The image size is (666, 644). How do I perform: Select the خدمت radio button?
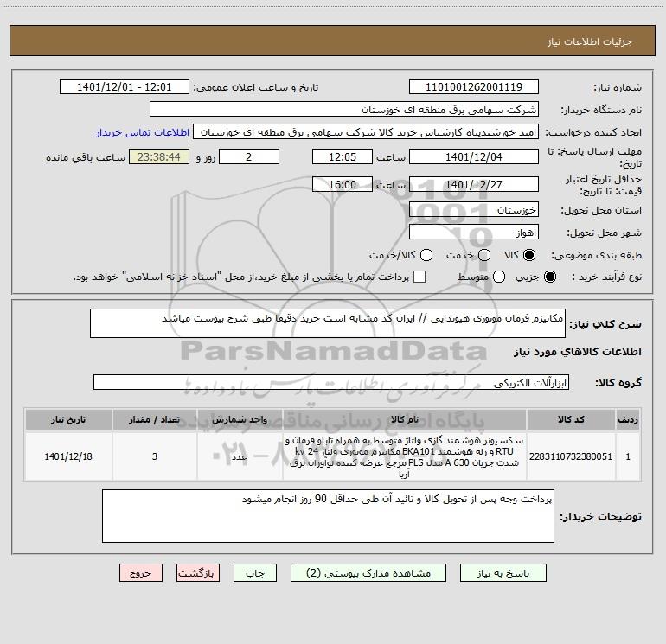pos(484,255)
